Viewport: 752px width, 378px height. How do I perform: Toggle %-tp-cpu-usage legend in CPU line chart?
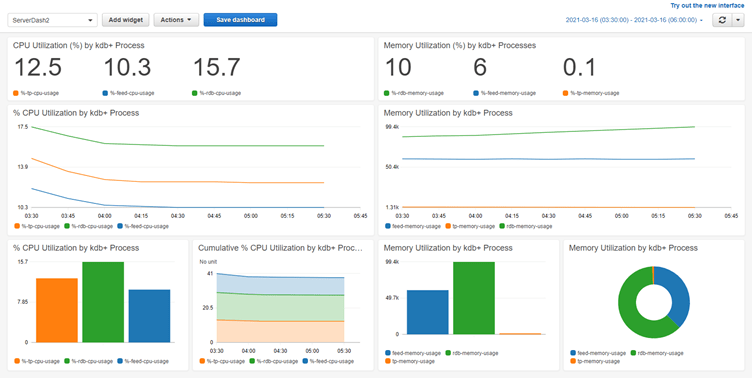point(37,226)
